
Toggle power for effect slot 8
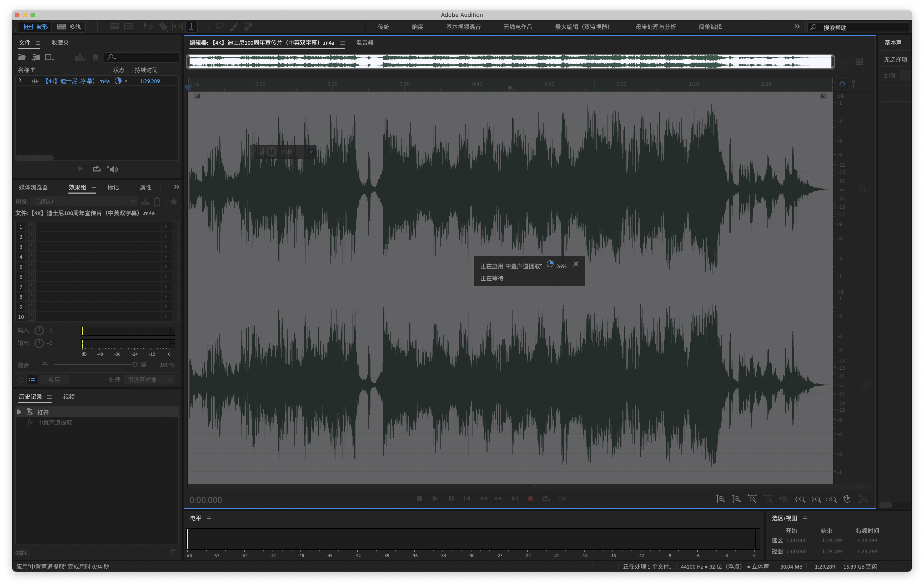pyautogui.click(x=32, y=296)
